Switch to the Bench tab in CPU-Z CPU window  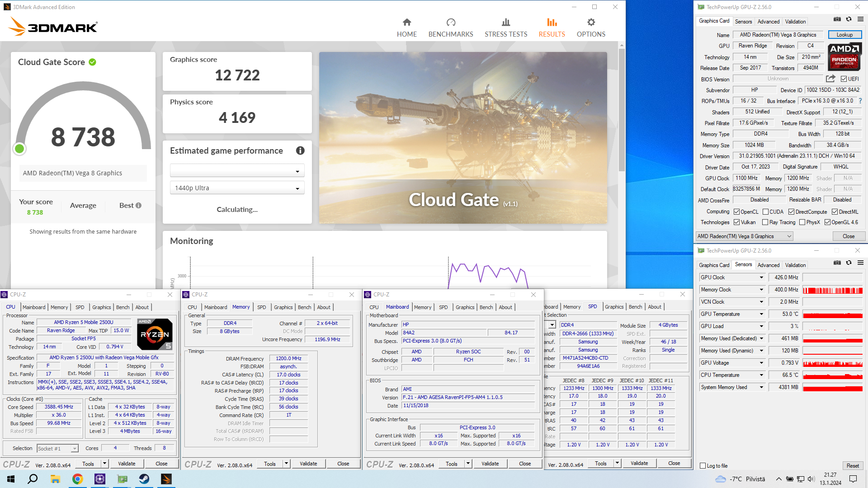pos(123,307)
